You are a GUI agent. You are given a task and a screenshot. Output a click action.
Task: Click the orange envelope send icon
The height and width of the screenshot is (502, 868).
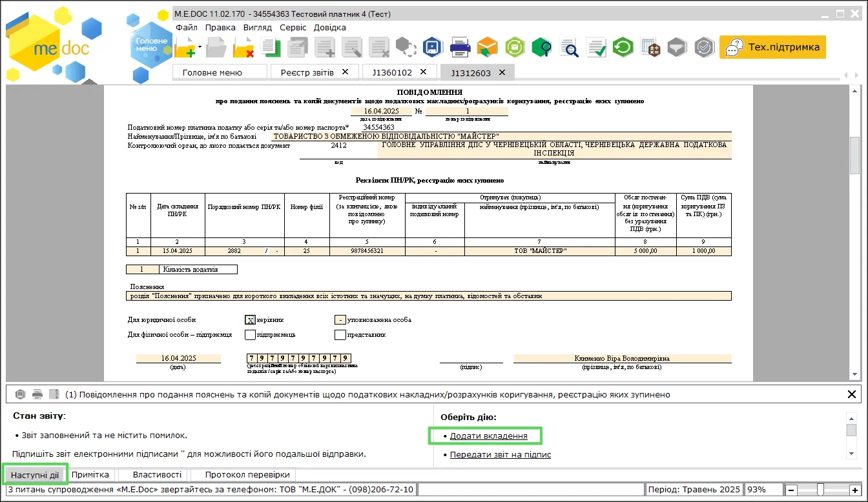488,47
